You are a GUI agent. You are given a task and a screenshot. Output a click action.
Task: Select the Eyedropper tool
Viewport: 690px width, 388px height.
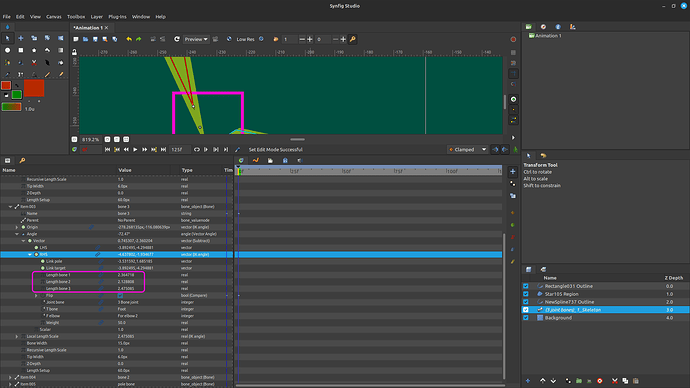[7, 74]
